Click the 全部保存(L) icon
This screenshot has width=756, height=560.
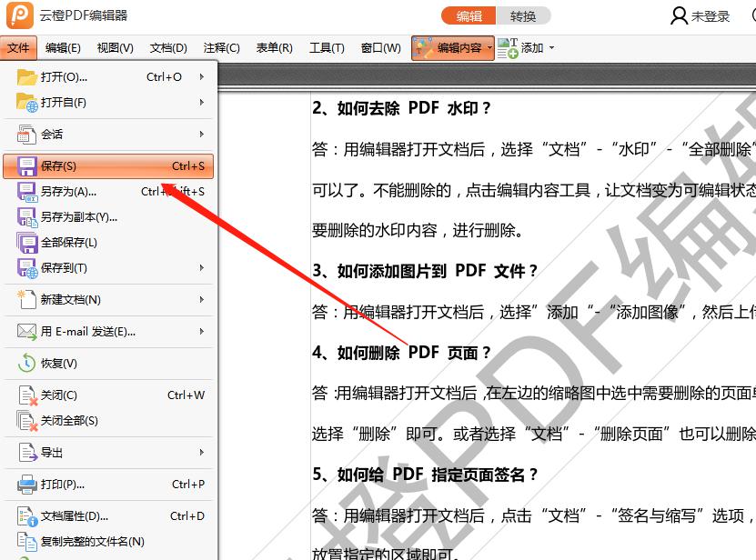point(27,243)
